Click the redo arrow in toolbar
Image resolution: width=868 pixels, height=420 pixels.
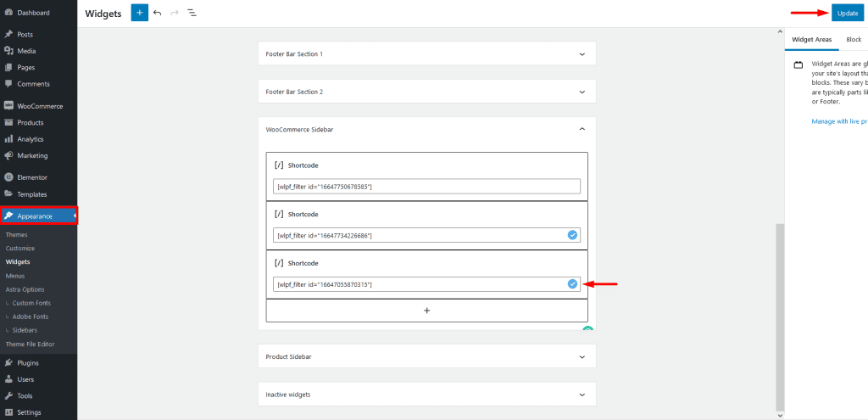coord(174,13)
